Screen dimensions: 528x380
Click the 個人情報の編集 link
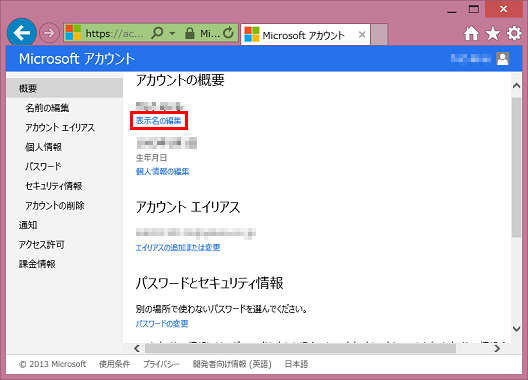[x=162, y=171]
